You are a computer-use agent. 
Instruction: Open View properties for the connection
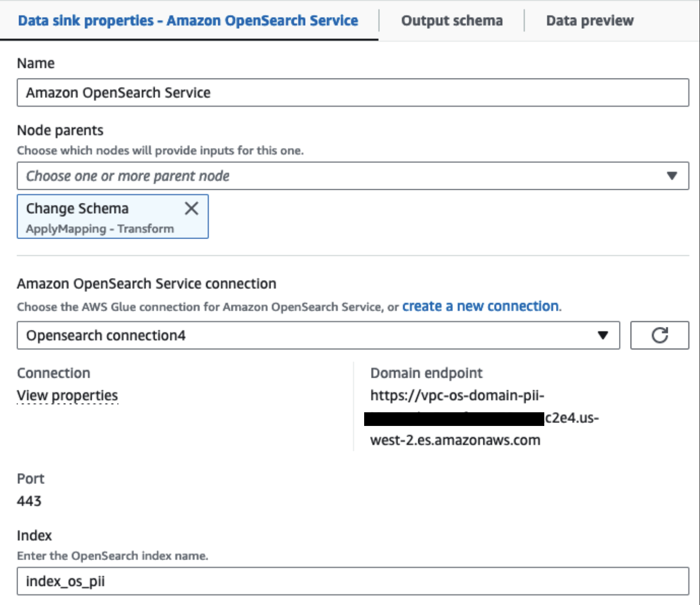67,395
